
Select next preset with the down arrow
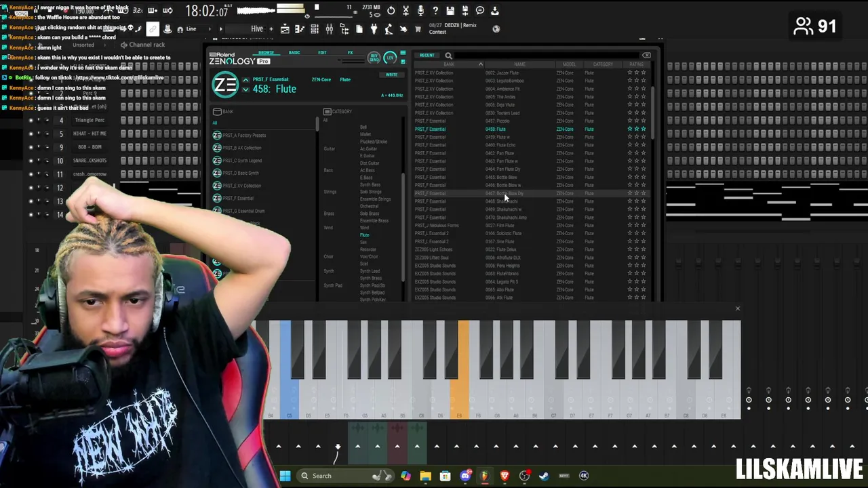pyautogui.click(x=245, y=90)
